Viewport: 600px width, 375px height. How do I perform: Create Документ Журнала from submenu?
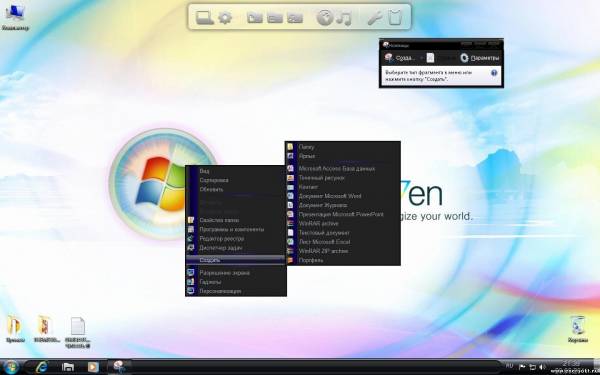(343, 205)
